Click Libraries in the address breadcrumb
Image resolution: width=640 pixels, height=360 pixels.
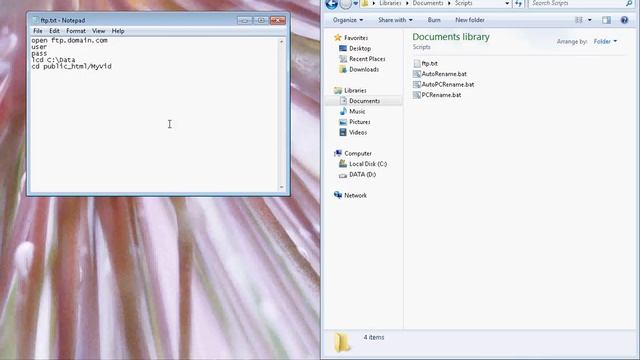(390, 3)
